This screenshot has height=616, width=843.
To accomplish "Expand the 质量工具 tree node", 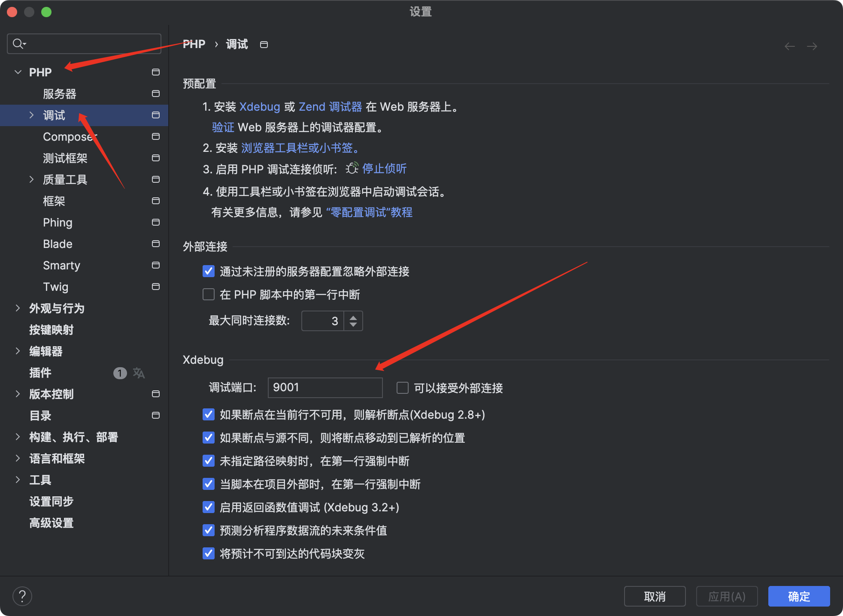I will 31,179.
